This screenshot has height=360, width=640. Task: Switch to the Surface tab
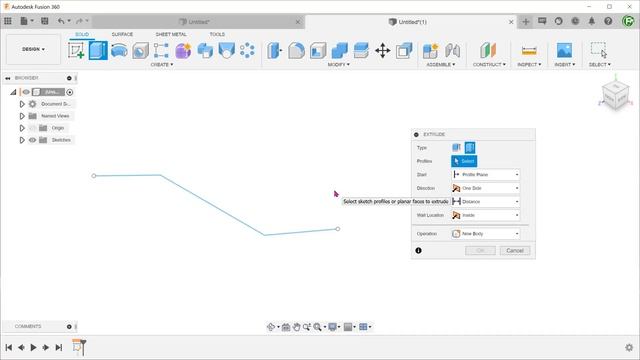point(122,34)
